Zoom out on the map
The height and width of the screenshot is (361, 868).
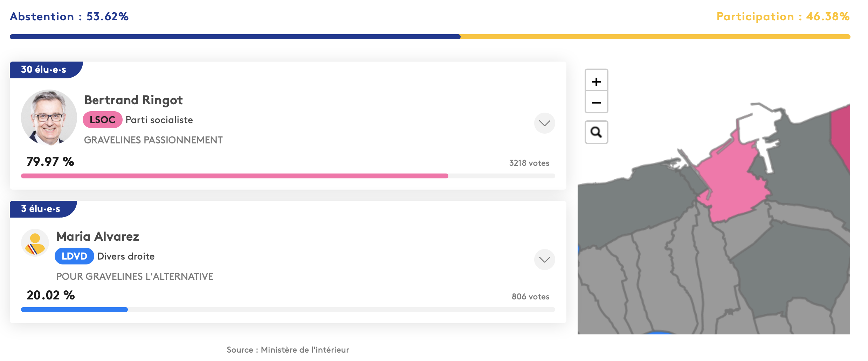pyautogui.click(x=596, y=103)
